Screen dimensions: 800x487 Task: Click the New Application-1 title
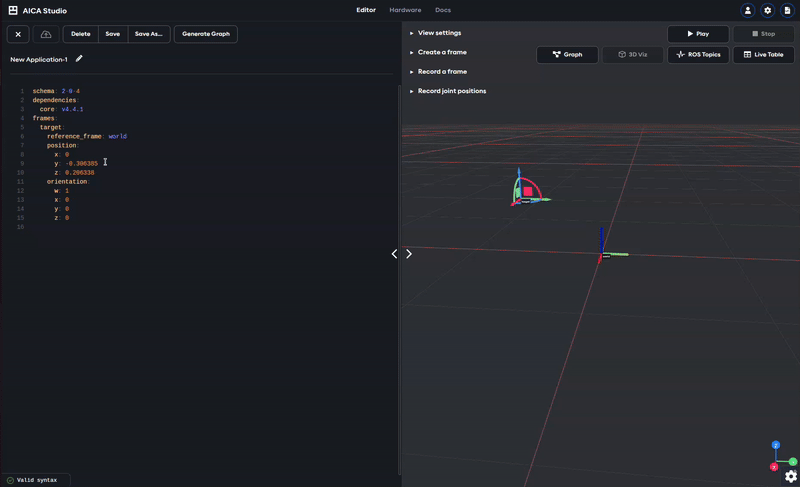click(39, 59)
